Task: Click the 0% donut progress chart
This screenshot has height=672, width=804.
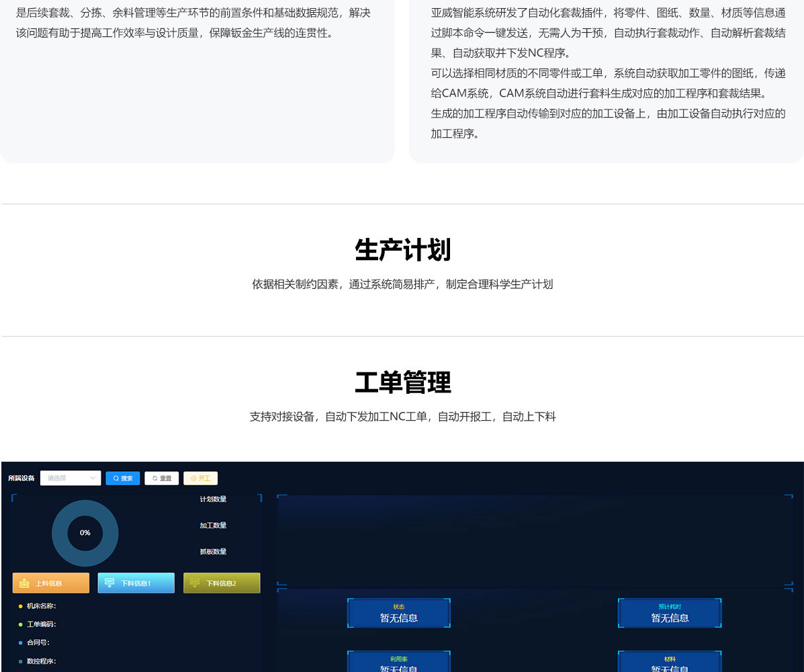Action: [85, 533]
